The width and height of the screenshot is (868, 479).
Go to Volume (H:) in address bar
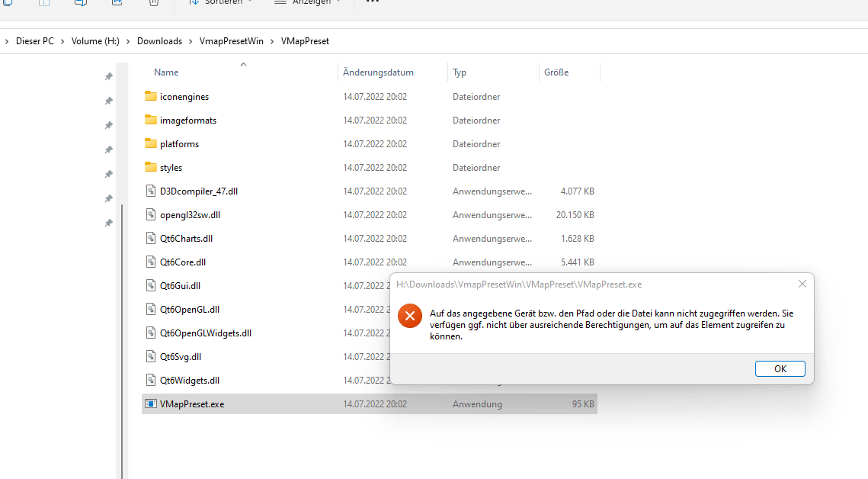point(95,41)
